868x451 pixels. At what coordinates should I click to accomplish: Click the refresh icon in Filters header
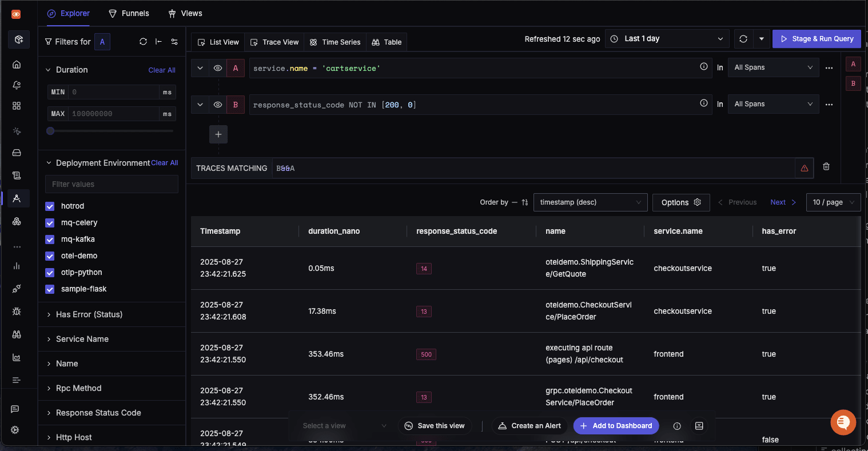tap(143, 42)
